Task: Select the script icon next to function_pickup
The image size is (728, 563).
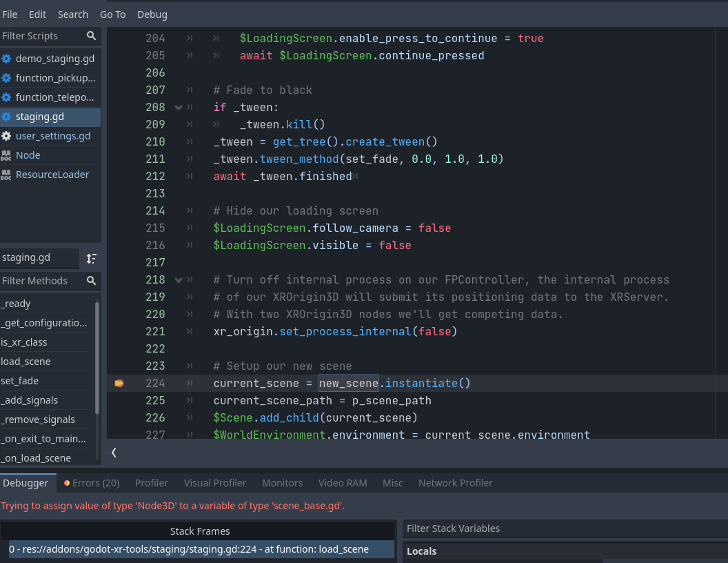Action: point(7,78)
